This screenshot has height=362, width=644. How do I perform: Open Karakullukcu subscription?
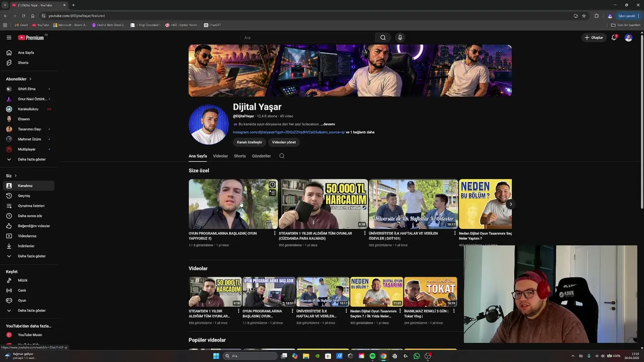tap(29, 109)
